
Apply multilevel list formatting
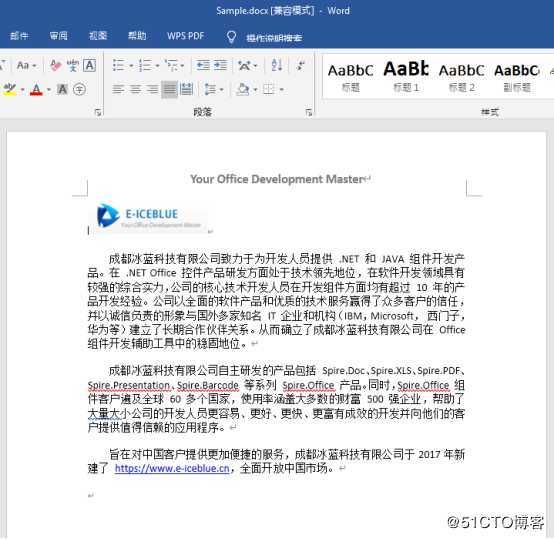coord(172,65)
